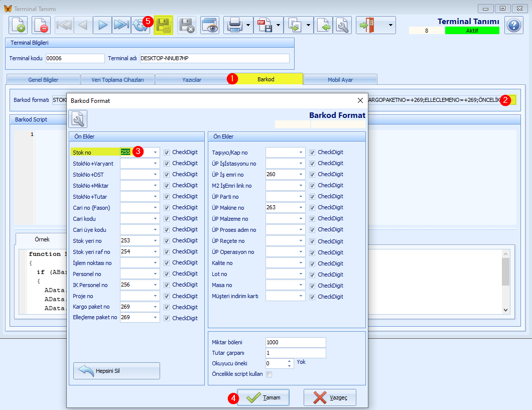Click the Hepsini Sil button

(116, 371)
